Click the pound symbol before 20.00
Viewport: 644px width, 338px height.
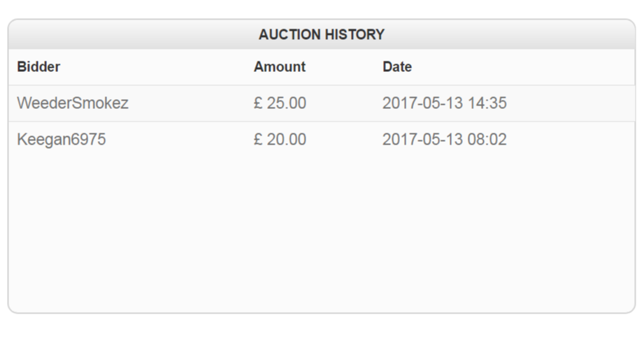258,140
